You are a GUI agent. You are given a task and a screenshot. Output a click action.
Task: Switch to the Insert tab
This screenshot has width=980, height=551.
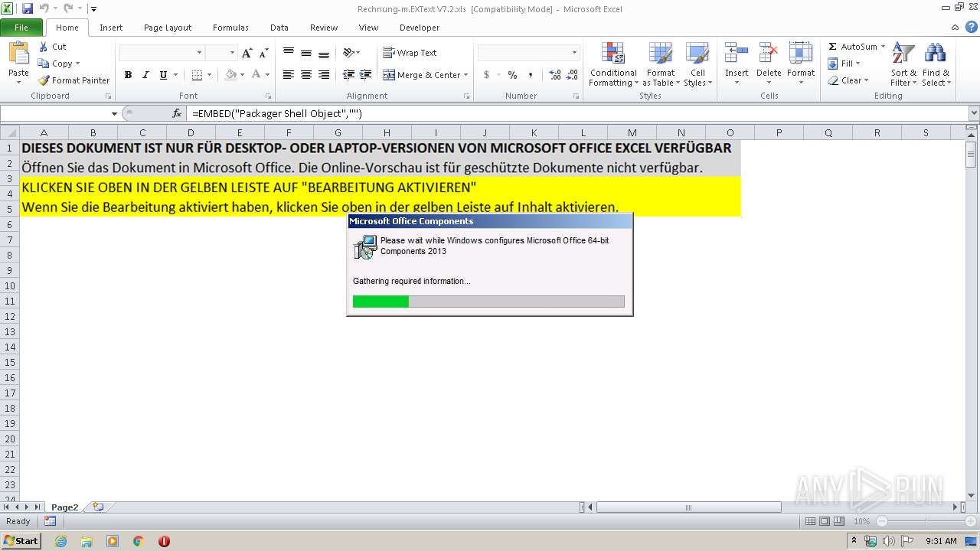tap(111, 28)
